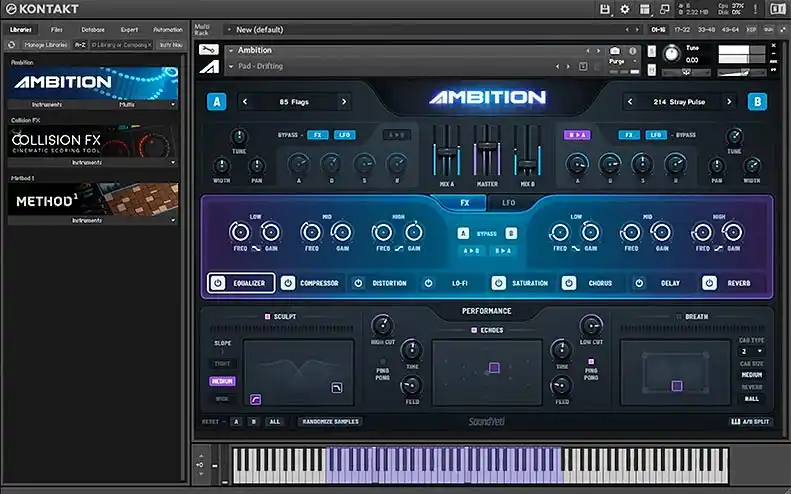This screenshot has width=791, height=494.
Task: Click the warning exclamation icon
Action: [x=755, y=9]
